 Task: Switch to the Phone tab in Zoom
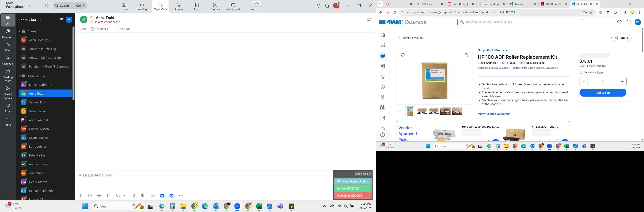[x=179, y=7]
